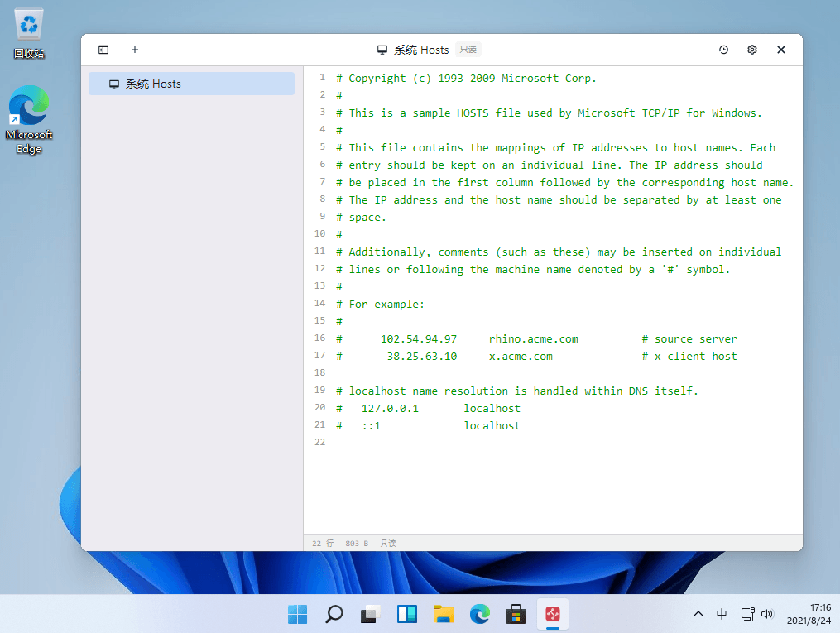Open Widgets panel from taskbar

[x=406, y=614]
